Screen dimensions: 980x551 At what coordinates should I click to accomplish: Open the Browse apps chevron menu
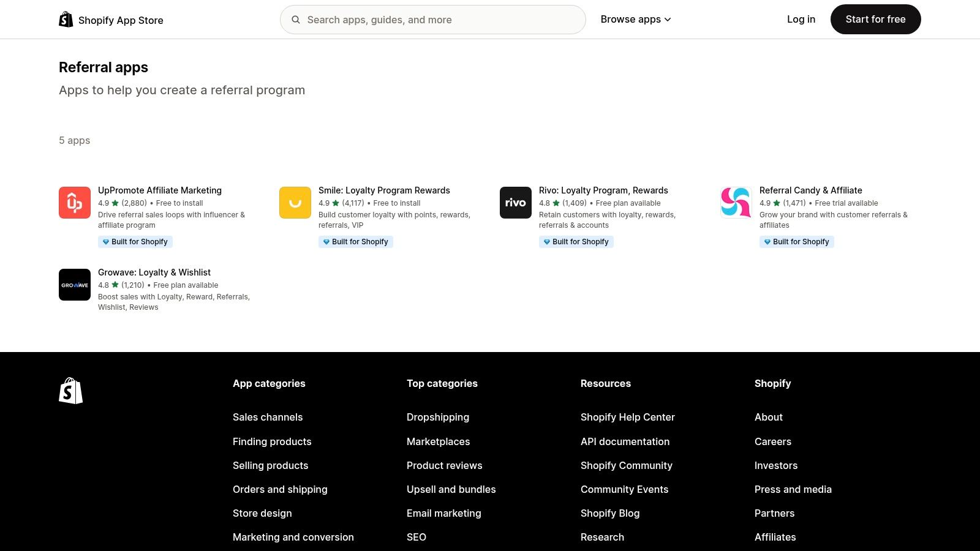(x=667, y=19)
